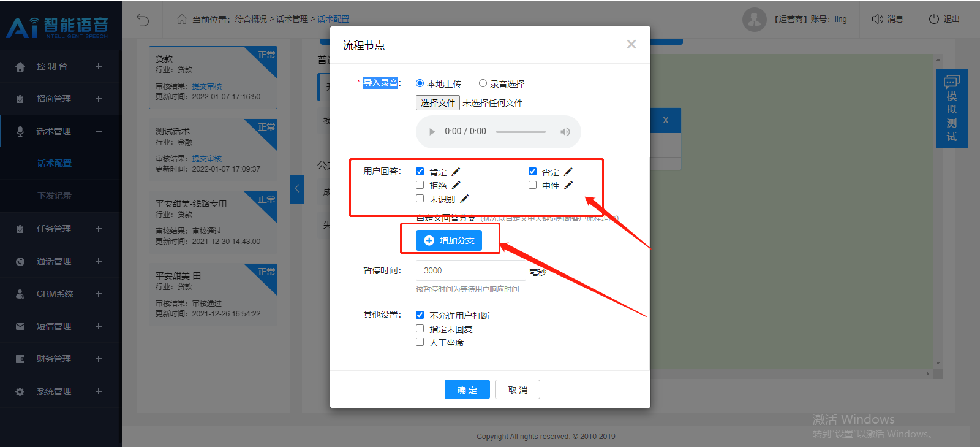The image size is (980, 447).
Task: Check the 拒绝 checkbox
Action: point(420,185)
